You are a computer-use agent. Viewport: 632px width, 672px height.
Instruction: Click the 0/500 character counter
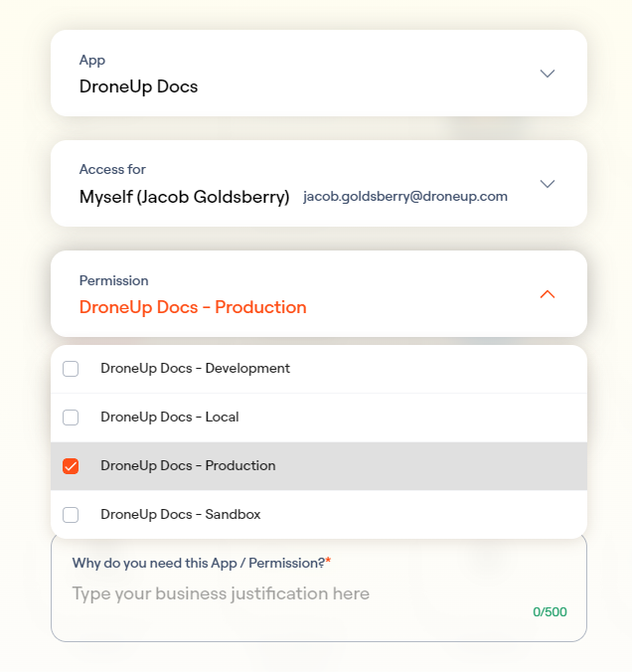click(550, 612)
